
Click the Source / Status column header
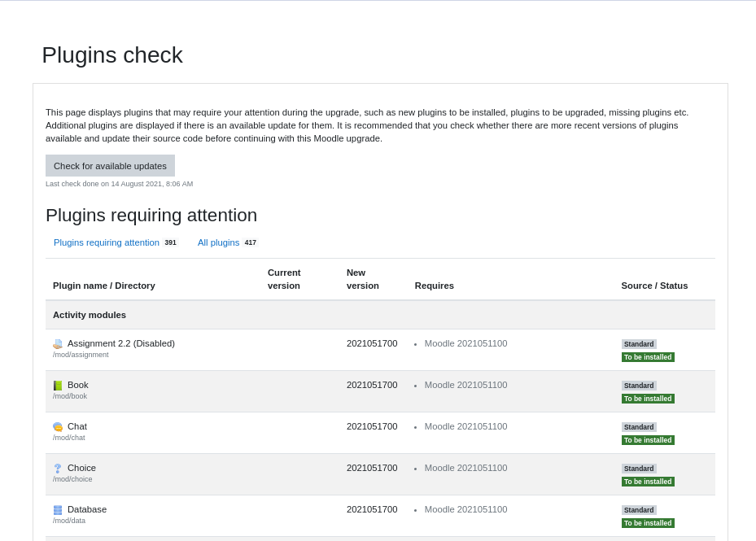pyautogui.click(x=654, y=286)
